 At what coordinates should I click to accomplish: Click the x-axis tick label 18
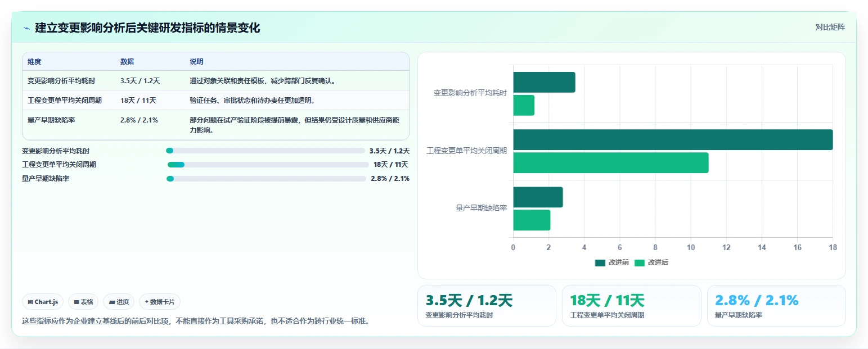click(x=833, y=247)
